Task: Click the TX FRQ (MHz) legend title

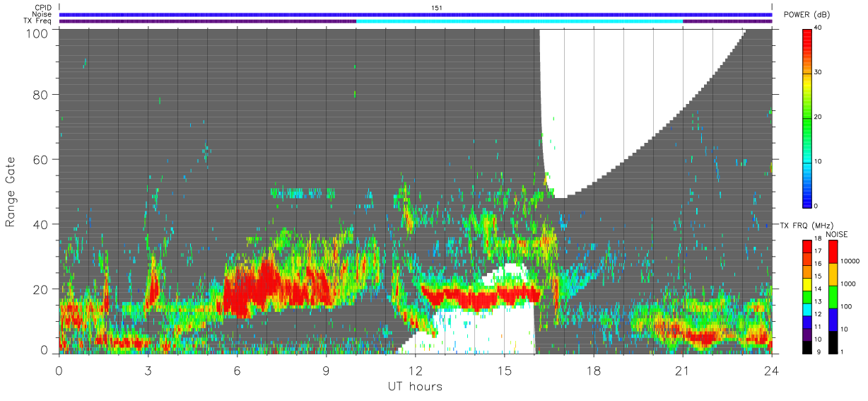Action: [807, 225]
